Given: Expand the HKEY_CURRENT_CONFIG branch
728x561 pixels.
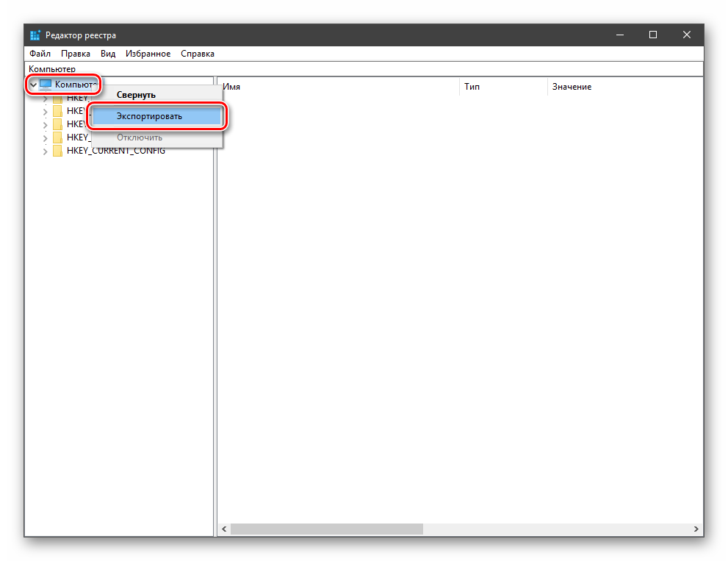Looking at the screenshot, I should tap(46, 151).
